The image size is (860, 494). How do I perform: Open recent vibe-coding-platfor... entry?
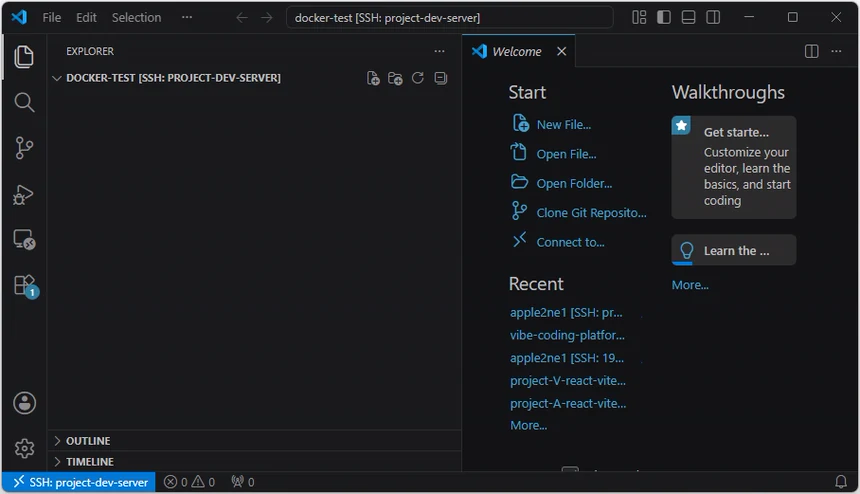[567, 335]
